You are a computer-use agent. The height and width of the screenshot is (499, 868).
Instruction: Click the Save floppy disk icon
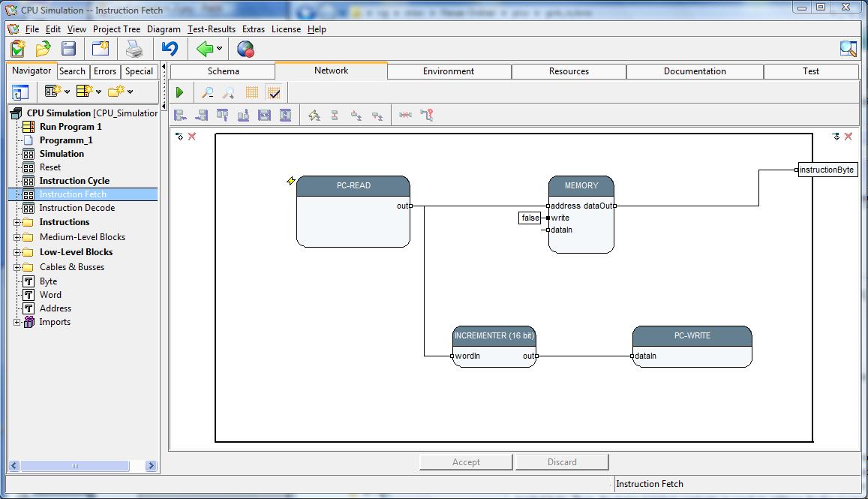click(x=69, y=49)
